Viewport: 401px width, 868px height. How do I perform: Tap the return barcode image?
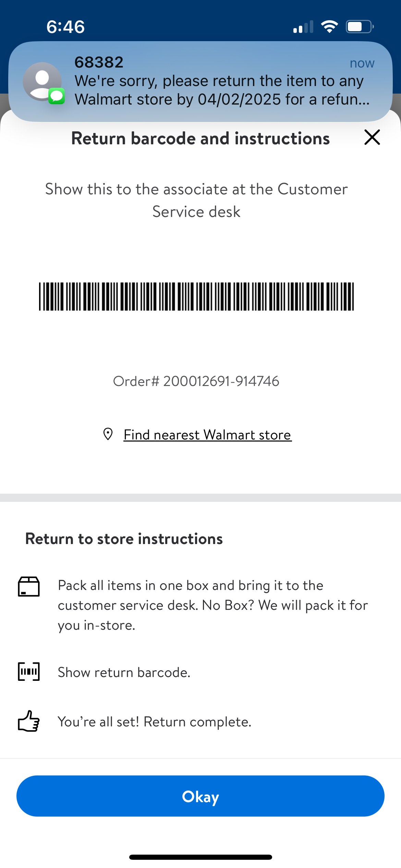[x=196, y=297]
